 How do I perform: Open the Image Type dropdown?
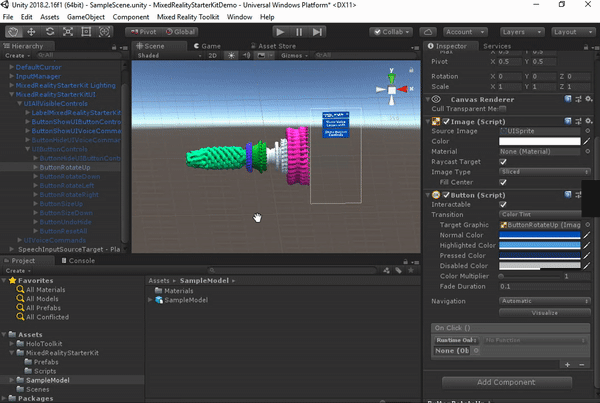545,172
